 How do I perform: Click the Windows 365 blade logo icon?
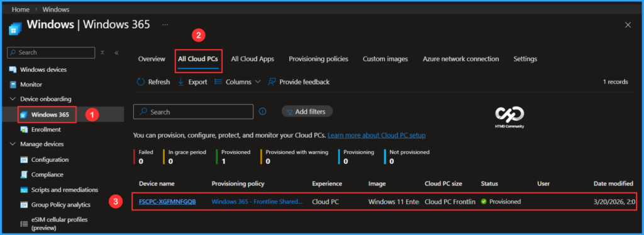pyautogui.click(x=15, y=29)
